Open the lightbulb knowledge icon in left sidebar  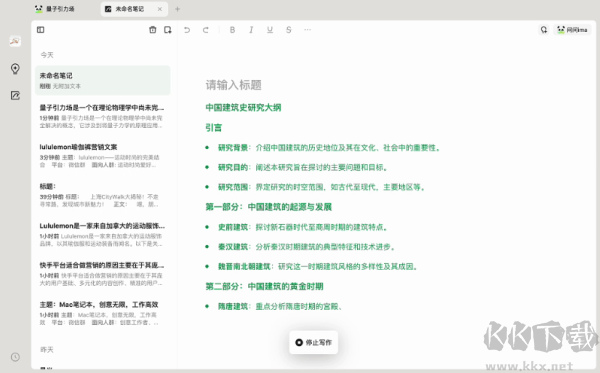pos(15,68)
